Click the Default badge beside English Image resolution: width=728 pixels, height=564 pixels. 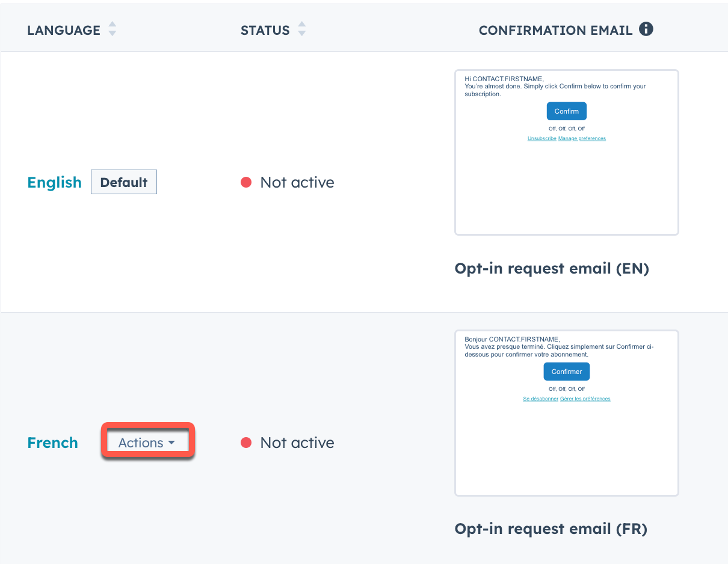coord(124,182)
